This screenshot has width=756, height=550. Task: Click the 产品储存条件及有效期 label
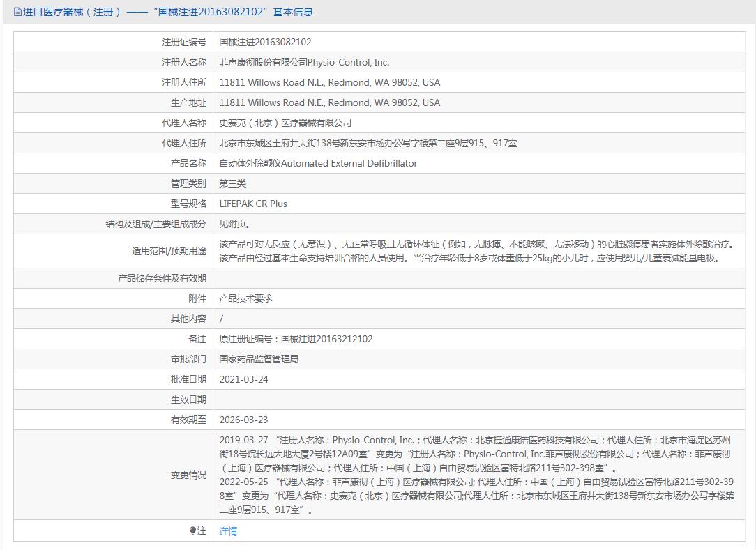click(162, 278)
